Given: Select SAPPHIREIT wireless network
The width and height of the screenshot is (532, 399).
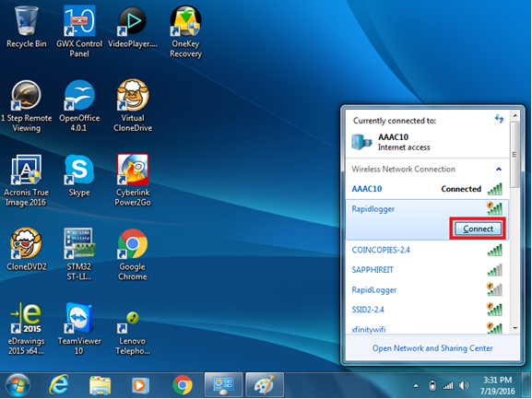Looking at the screenshot, I should point(427,270).
